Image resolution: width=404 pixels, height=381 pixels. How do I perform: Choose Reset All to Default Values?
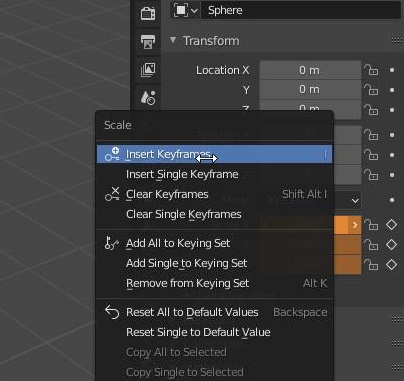(214, 312)
